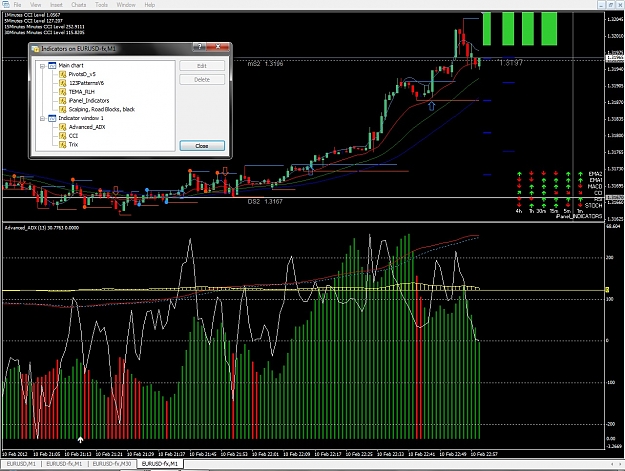Click the Indicators dialog title bar icon
This screenshot has height=471, width=625.
36,49
